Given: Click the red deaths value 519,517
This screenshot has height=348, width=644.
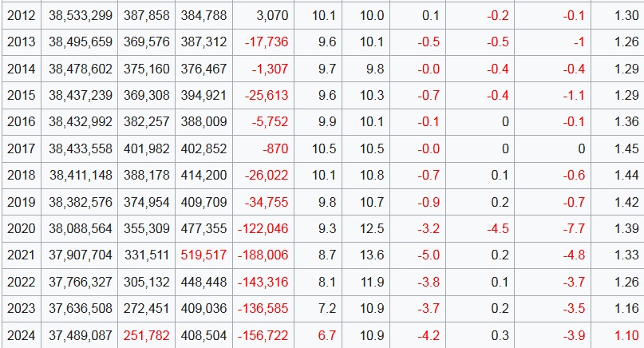Looking at the screenshot, I should (203, 255).
